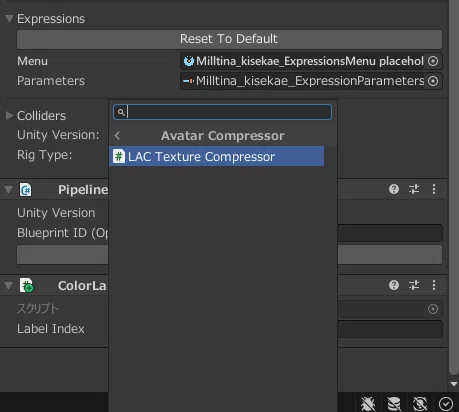459x412 pixels.
Task: Click the inspector vertical scrollbar
Action: (x=454, y=187)
